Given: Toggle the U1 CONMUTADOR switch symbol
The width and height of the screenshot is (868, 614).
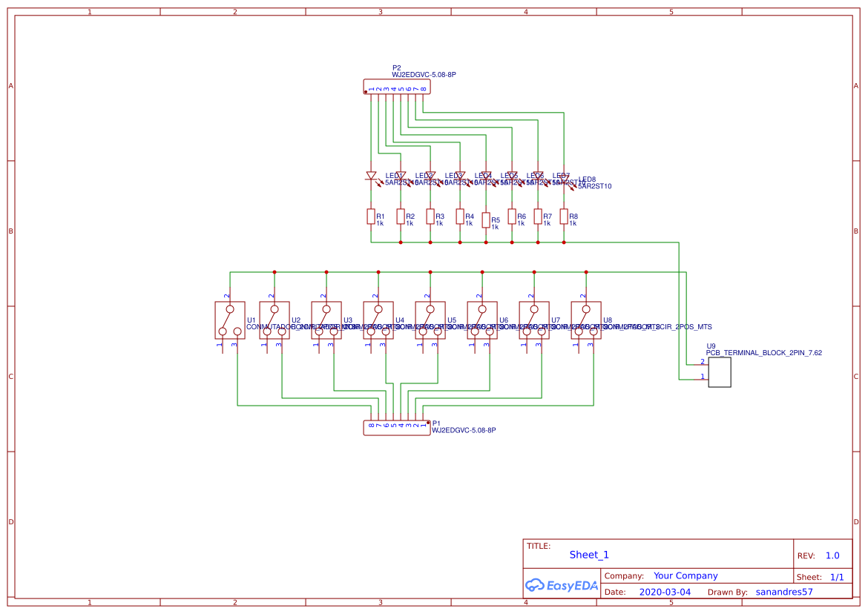Looking at the screenshot, I should click(228, 319).
